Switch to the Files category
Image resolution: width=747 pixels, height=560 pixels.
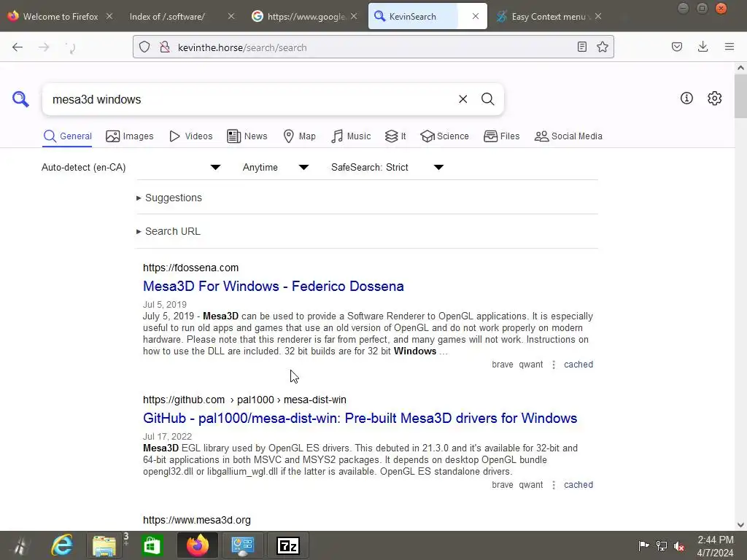coord(501,136)
